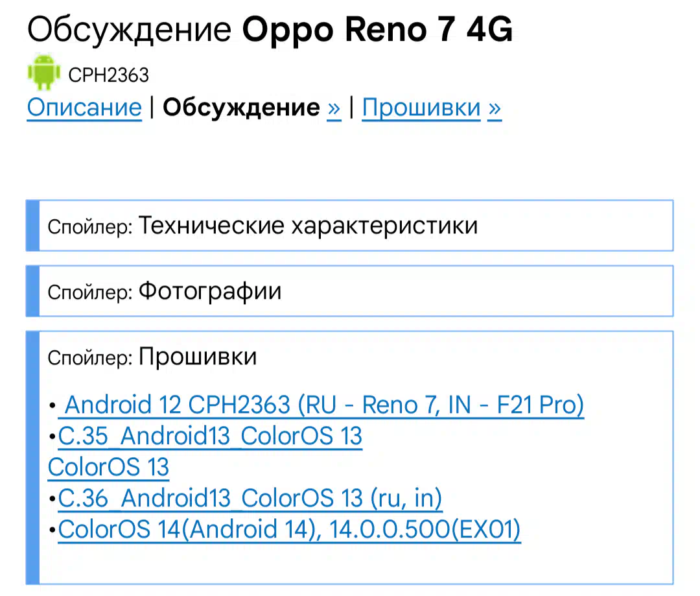
Task: Open ColorOS 14 (Android 14) 14.0.0.500 link
Action: pyautogui.click(x=289, y=529)
